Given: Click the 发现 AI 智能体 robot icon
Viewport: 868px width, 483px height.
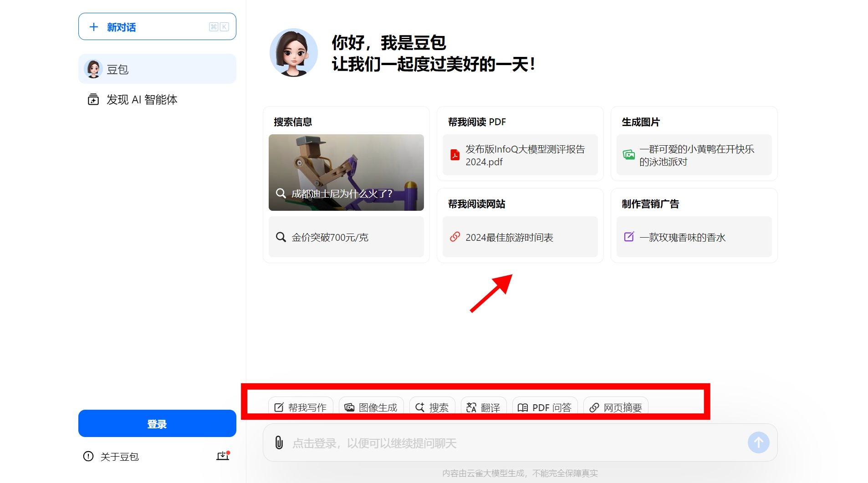Looking at the screenshot, I should coord(93,99).
